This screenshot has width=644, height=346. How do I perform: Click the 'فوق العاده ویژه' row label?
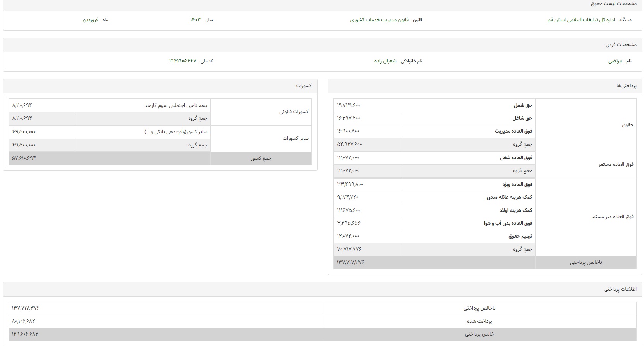(517, 185)
